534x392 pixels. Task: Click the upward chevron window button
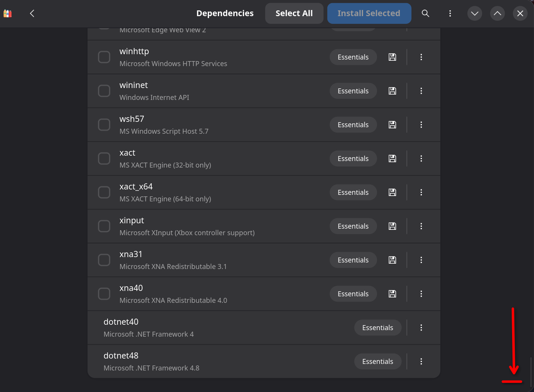[498, 13]
